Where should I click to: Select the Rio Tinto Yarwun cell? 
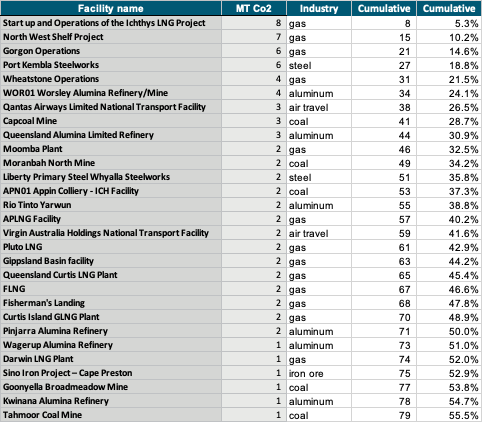[x=111, y=205]
